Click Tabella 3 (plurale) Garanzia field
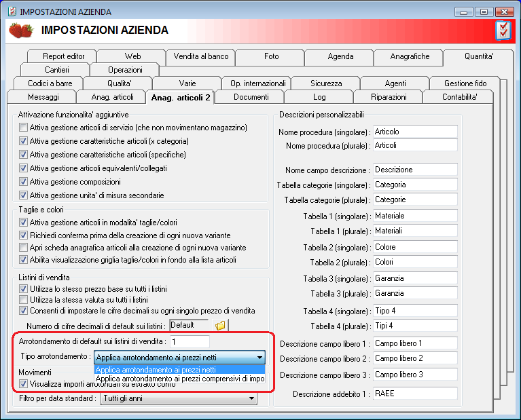The height and width of the screenshot is (420, 521). (x=415, y=293)
